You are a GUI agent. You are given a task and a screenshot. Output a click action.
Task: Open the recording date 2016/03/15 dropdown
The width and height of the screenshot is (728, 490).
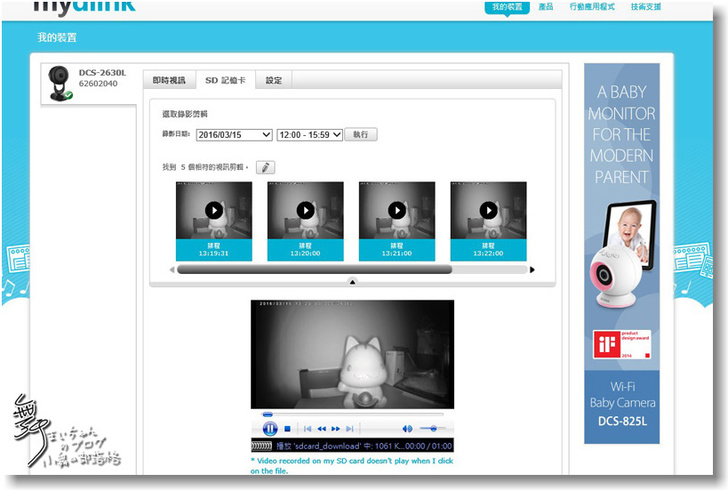point(234,135)
